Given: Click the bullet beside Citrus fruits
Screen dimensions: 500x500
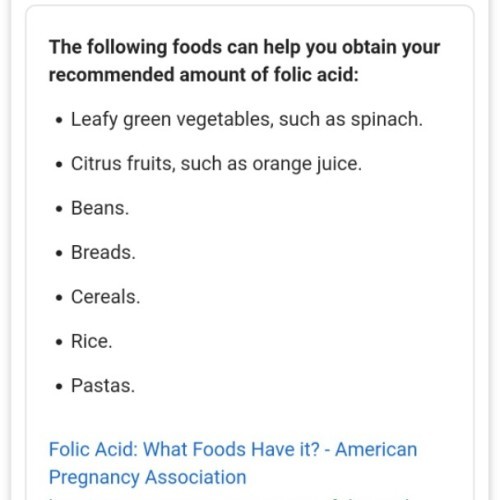Looking at the screenshot, I should 59,165.
